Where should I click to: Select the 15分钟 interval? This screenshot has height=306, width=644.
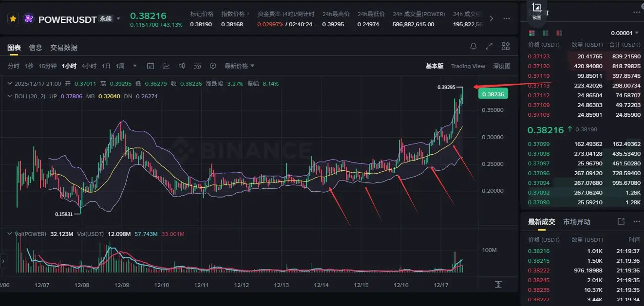click(x=48, y=66)
